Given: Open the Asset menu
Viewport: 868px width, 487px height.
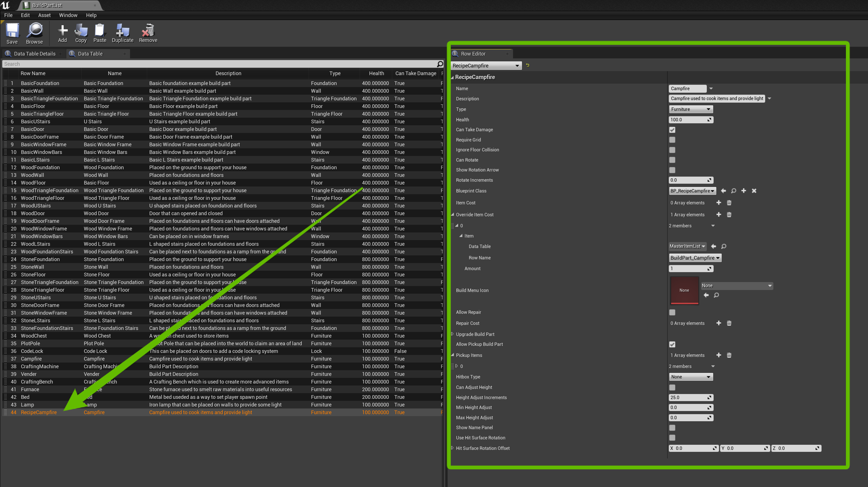Looking at the screenshot, I should (x=44, y=15).
